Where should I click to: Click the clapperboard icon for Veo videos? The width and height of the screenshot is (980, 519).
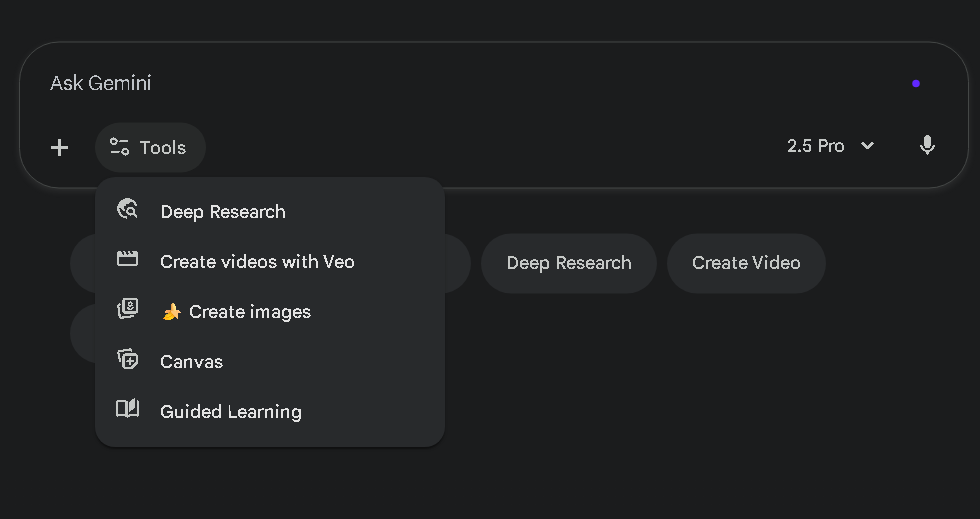(x=127, y=260)
